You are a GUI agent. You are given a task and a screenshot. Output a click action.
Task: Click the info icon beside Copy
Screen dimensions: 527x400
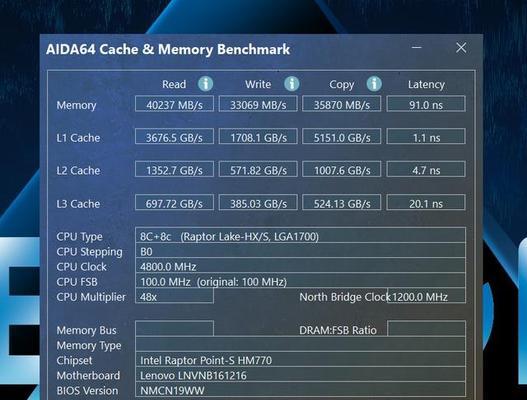click(x=374, y=83)
